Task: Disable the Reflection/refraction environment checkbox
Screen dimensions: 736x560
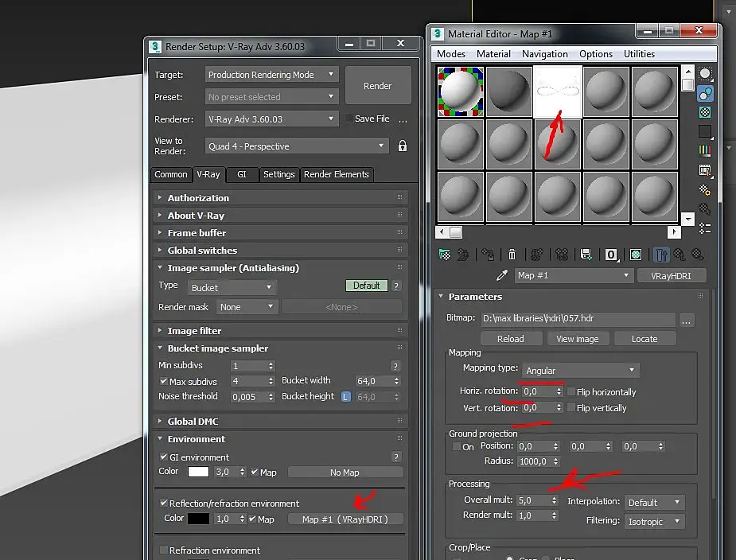Action: pyautogui.click(x=163, y=503)
